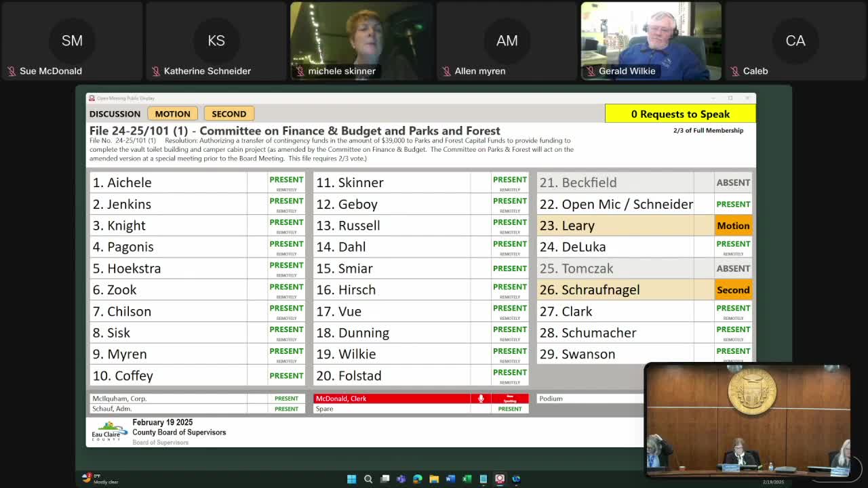
Task: Open the notepad-style app on the taskbar
Action: (x=484, y=479)
